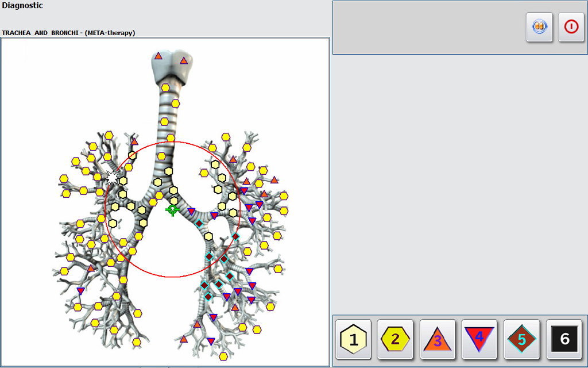This screenshot has width=588, height=368.
Task: Click the brown diamond level 5 button
Action: coord(521,339)
